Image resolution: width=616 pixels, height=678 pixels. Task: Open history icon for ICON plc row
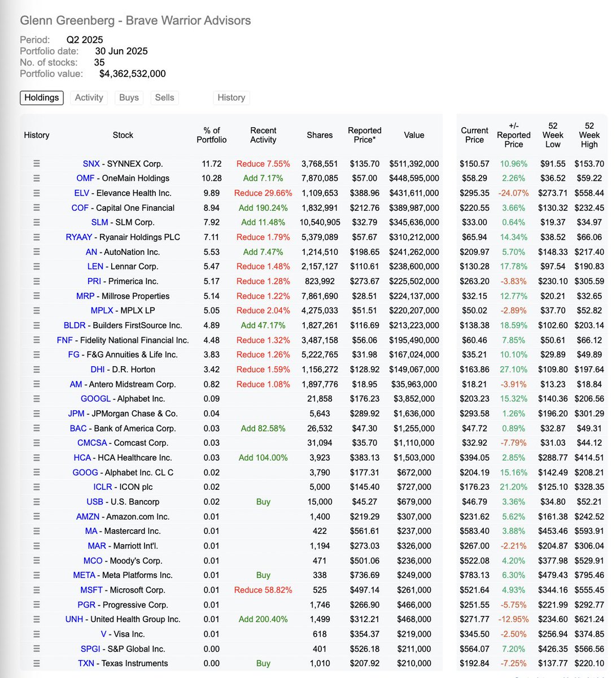click(x=37, y=487)
